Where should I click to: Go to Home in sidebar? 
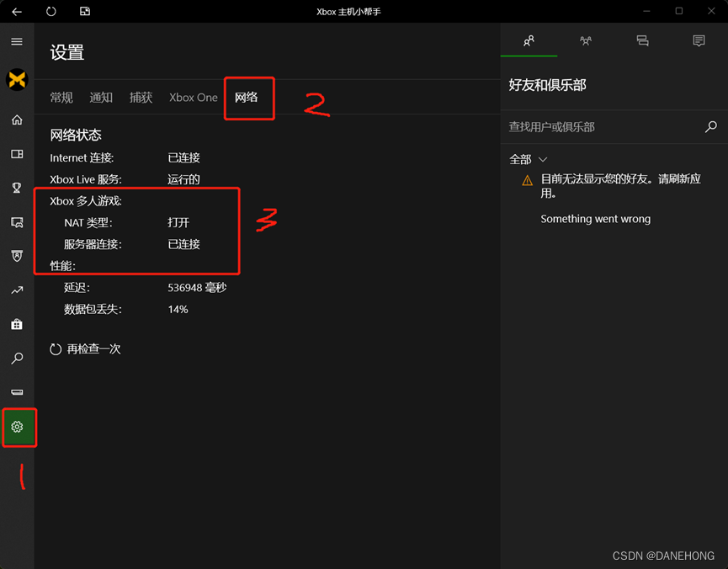tap(17, 120)
